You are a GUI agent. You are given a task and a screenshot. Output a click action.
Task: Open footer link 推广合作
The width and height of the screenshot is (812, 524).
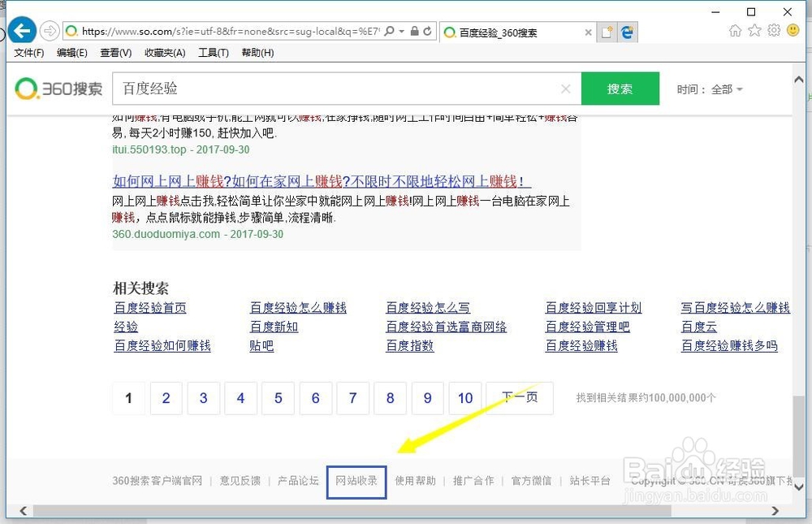[x=473, y=481]
